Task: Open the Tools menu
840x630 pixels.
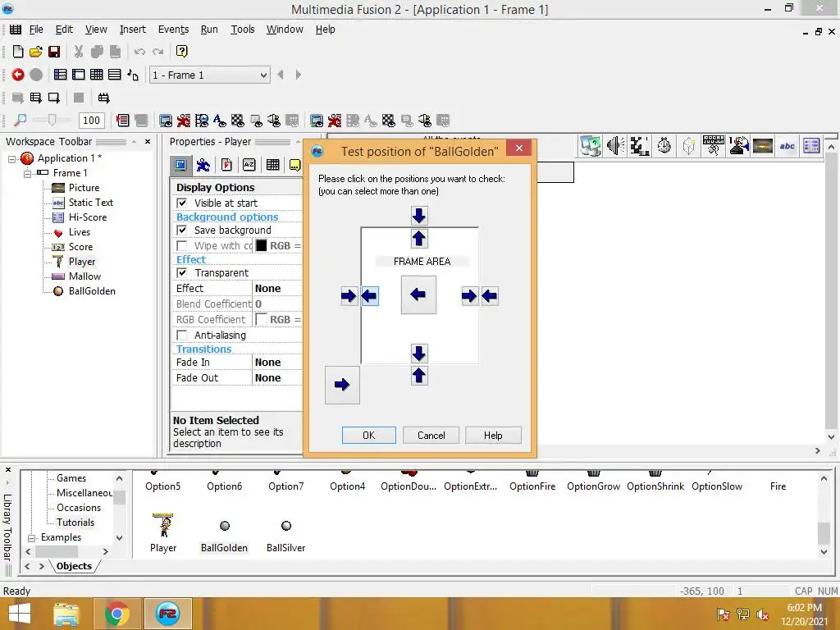Action: click(x=243, y=30)
